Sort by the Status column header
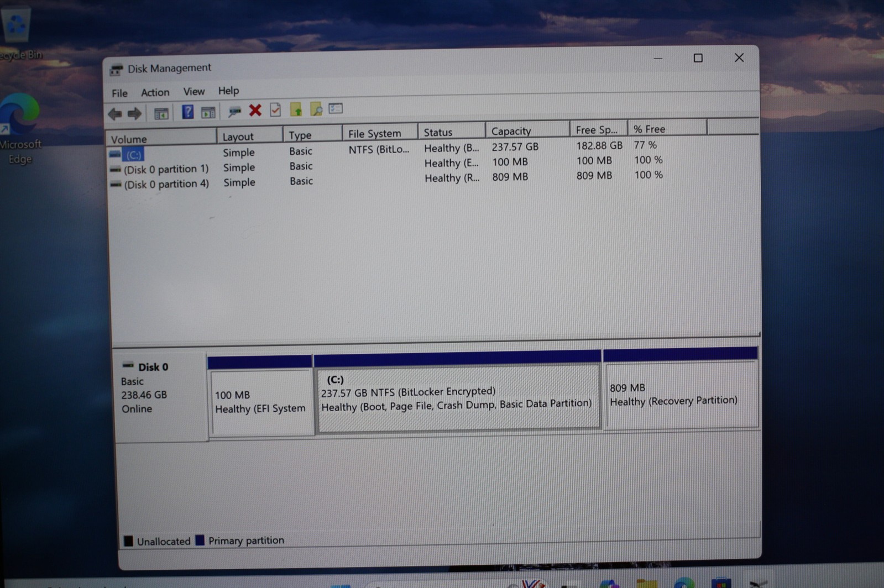This screenshot has width=884, height=588. pos(452,132)
